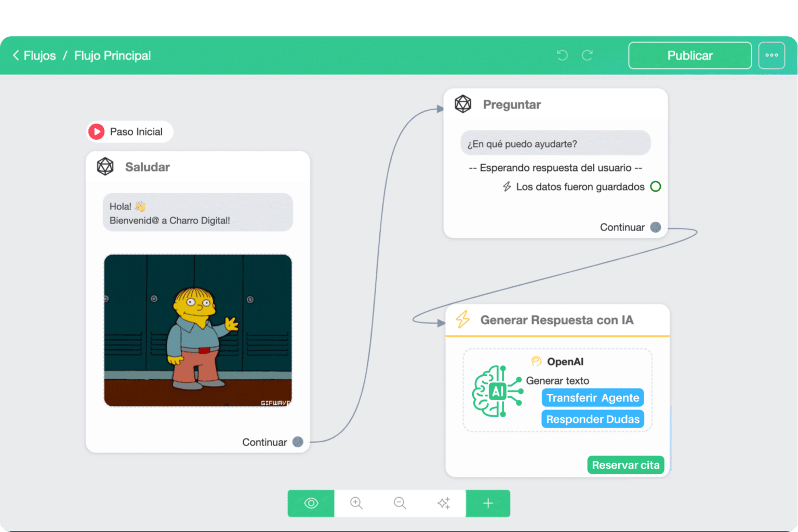Click the Transferir Agente tag

click(x=592, y=397)
